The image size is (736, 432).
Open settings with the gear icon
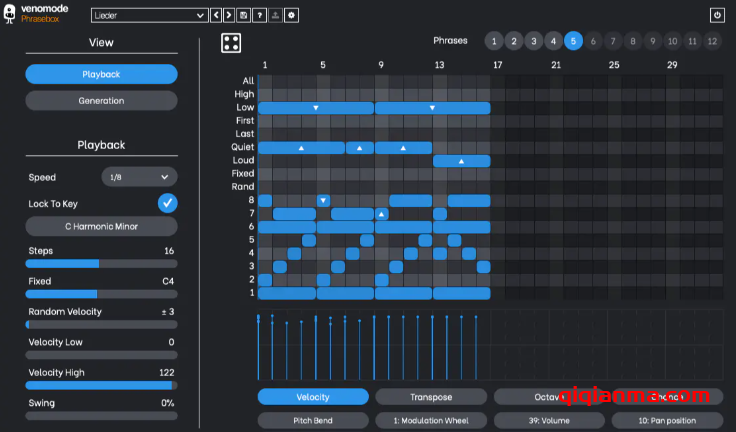tap(291, 16)
